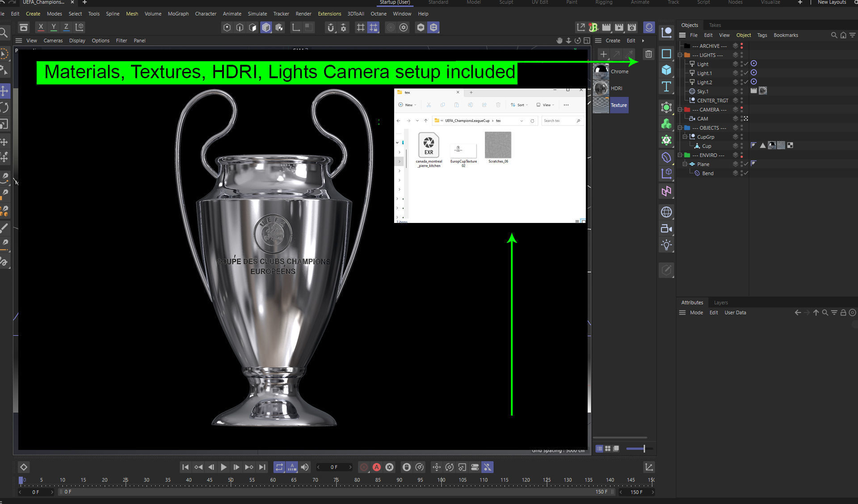Toggle enable checkmark for Bend
858x504 pixels.
point(746,173)
